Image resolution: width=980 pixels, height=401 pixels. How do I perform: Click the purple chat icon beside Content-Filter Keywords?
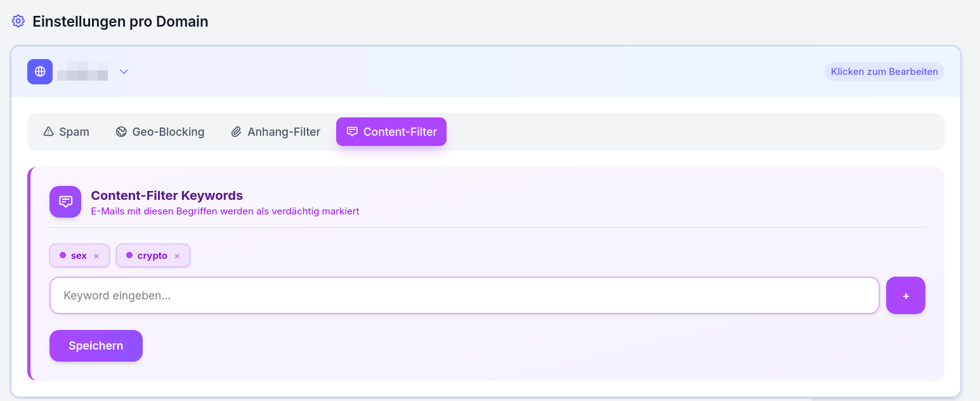pyautogui.click(x=65, y=202)
